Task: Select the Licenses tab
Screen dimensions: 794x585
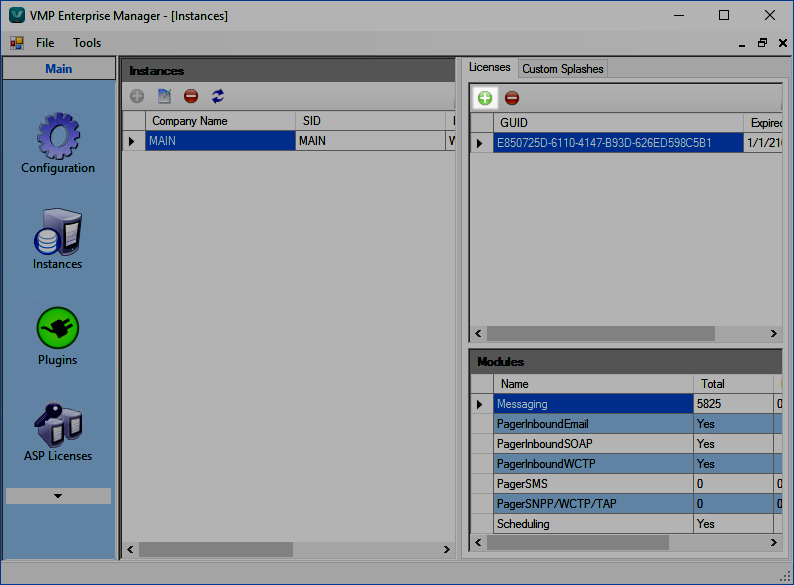Action: [x=490, y=68]
